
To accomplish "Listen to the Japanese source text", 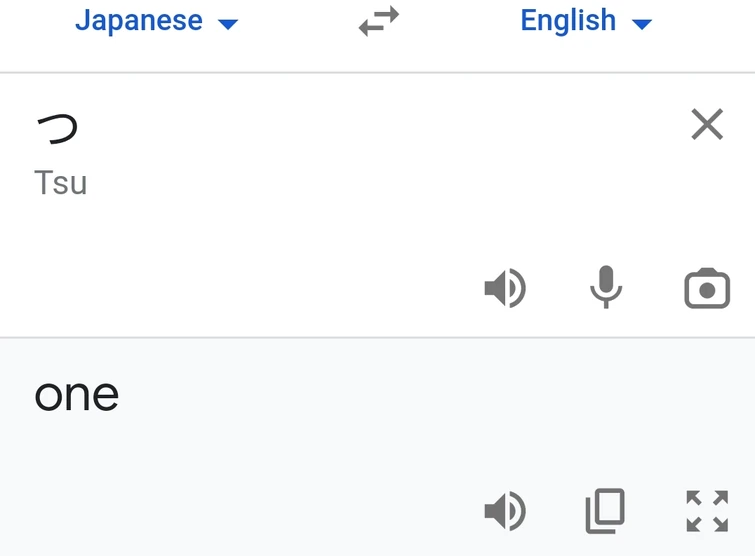I will pos(505,290).
